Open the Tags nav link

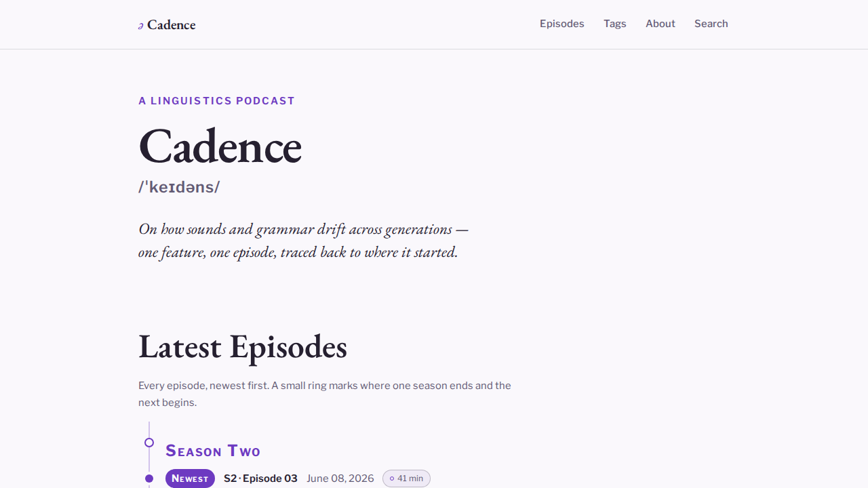pyautogui.click(x=615, y=24)
